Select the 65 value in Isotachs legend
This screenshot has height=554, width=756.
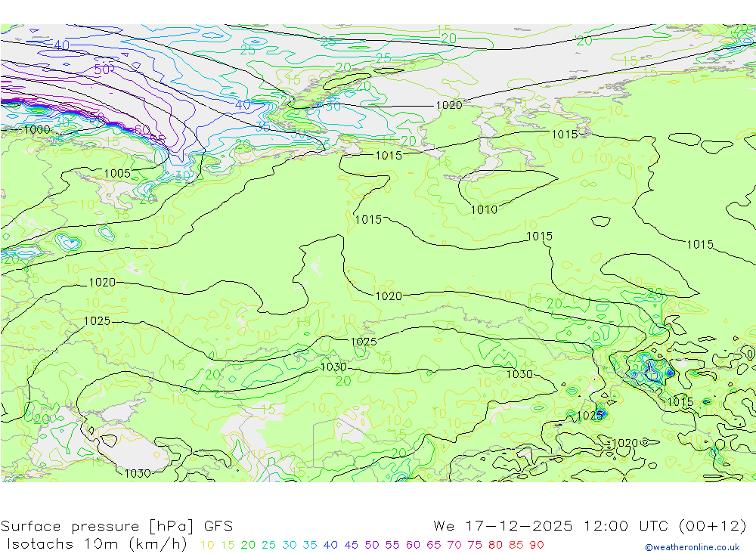point(434,546)
